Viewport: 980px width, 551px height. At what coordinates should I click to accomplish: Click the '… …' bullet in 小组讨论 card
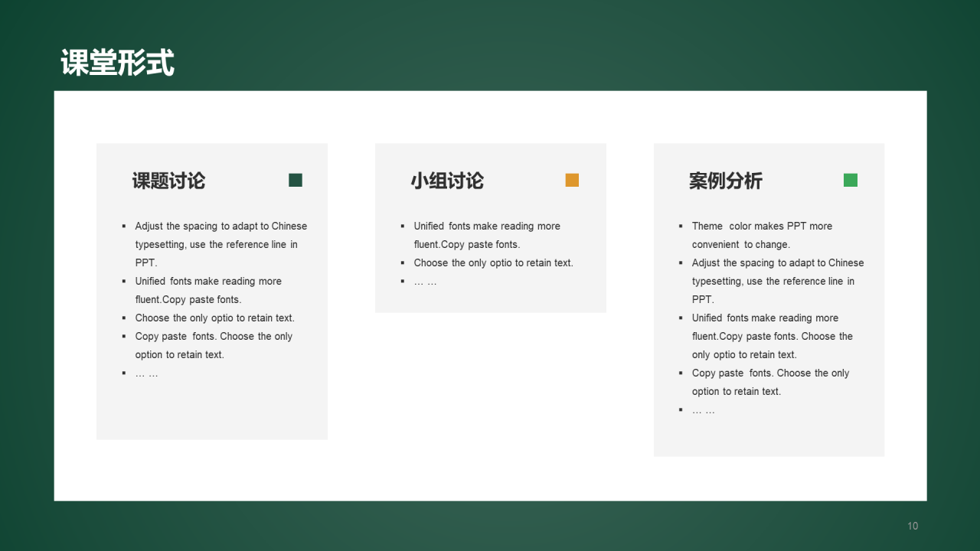pos(426,282)
